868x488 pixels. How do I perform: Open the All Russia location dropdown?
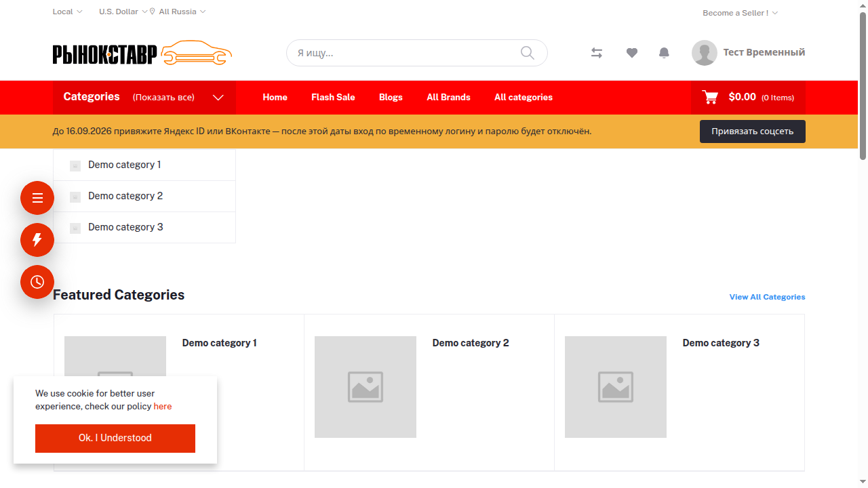[x=178, y=12]
